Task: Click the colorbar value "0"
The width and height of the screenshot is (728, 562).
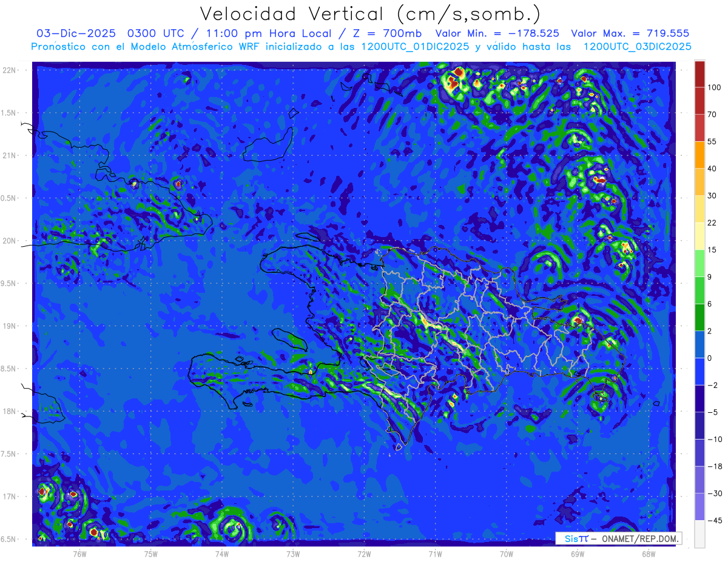Action: 710,358
